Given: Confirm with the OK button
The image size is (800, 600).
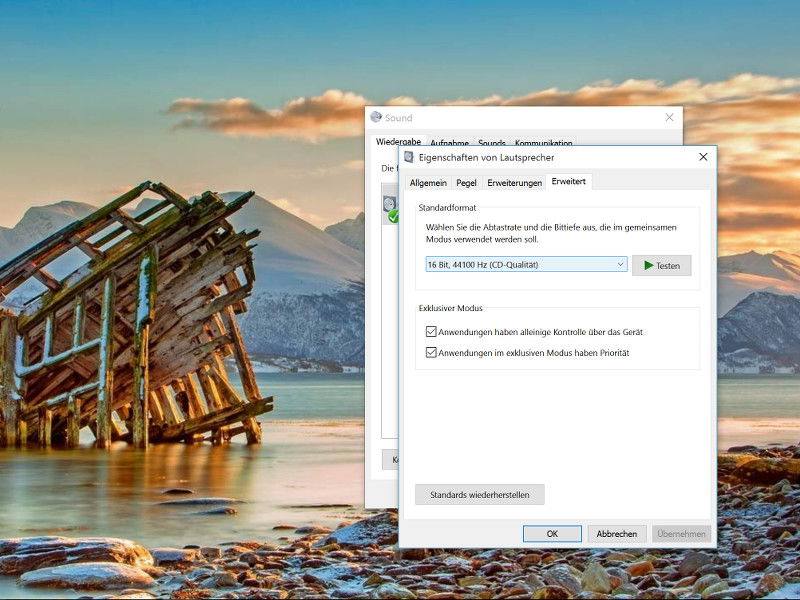Looking at the screenshot, I should pyautogui.click(x=552, y=534).
